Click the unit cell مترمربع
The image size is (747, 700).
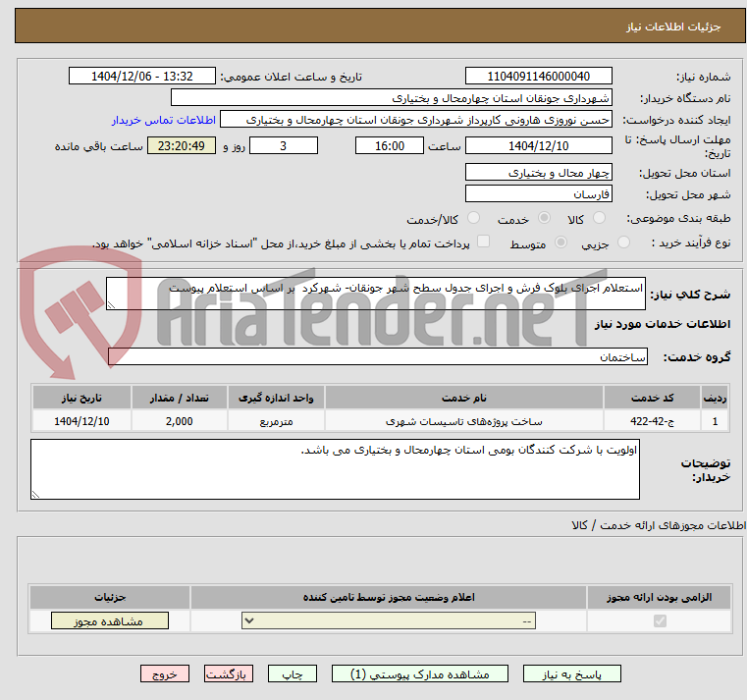(x=276, y=421)
